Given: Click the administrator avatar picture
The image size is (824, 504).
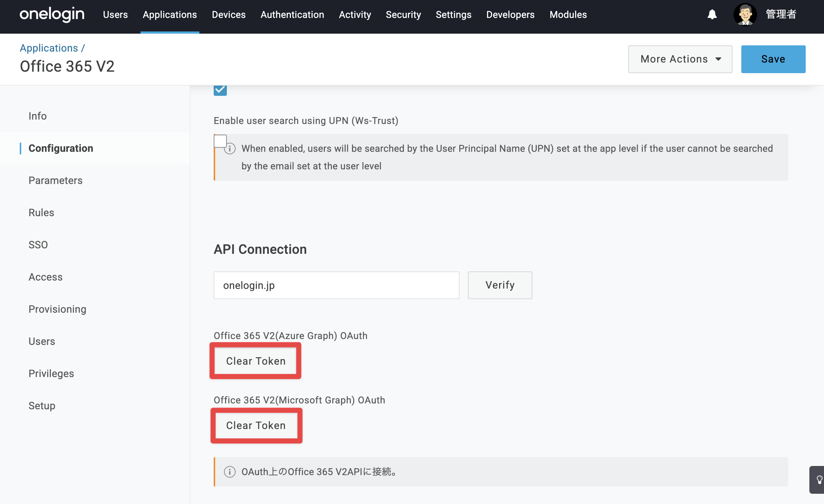Looking at the screenshot, I should pyautogui.click(x=745, y=15).
